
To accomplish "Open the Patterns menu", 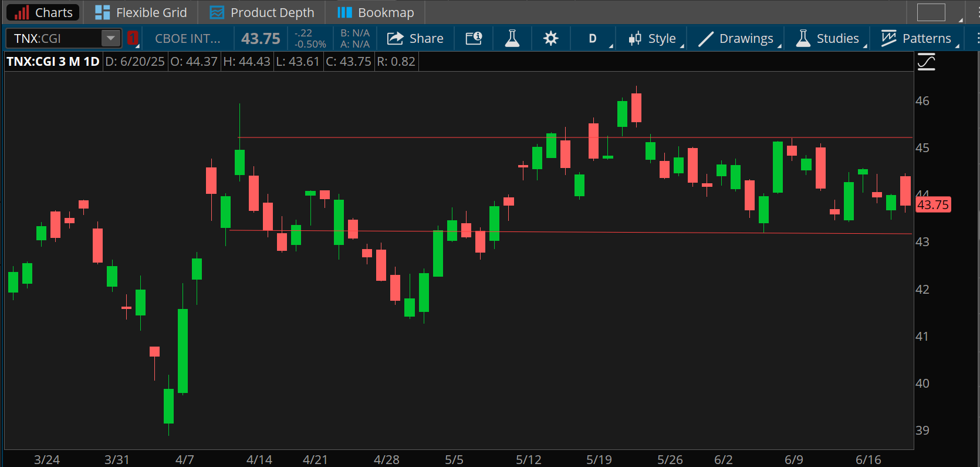I will [x=916, y=39].
